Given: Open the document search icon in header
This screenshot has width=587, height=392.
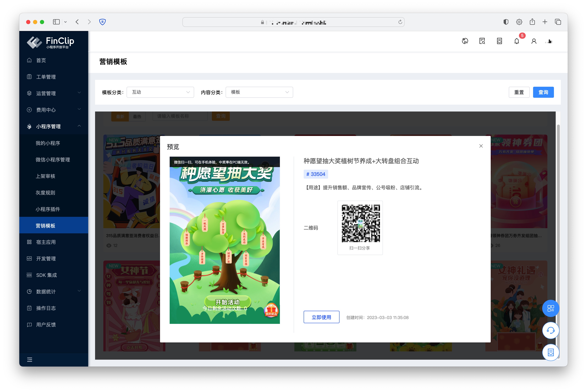Looking at the screenshot, I should 482,41.
